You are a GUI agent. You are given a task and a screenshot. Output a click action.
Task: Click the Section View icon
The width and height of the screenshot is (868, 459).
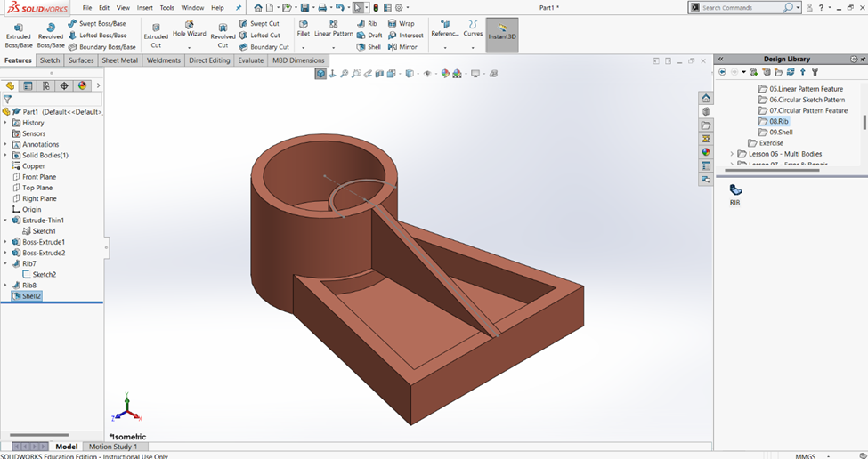(x=379, y=74)
